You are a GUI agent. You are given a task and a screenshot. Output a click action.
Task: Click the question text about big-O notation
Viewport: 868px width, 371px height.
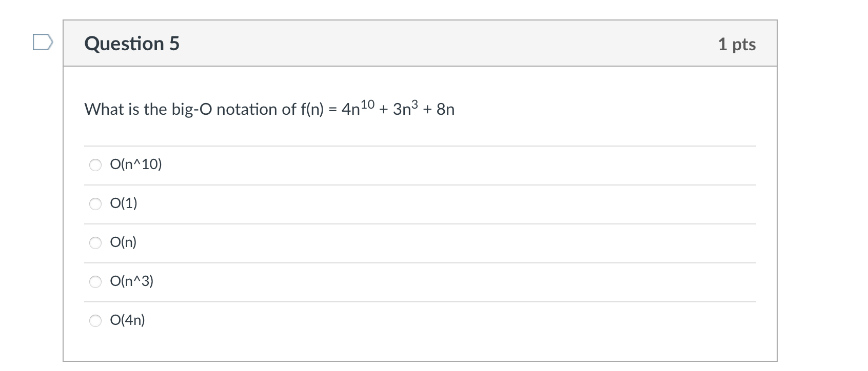click(x=269, y=108)
